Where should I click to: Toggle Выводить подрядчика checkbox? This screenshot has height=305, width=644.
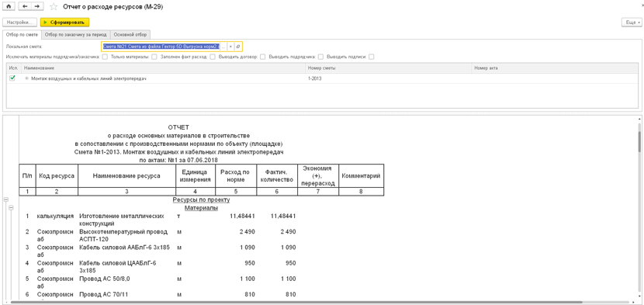(x=320, y=57)
